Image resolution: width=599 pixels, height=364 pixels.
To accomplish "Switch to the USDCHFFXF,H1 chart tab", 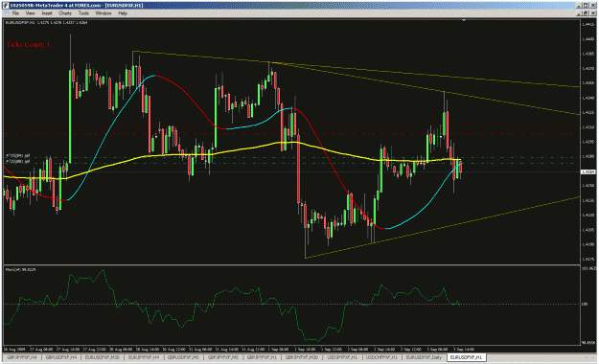I will [x=381, y=357].
